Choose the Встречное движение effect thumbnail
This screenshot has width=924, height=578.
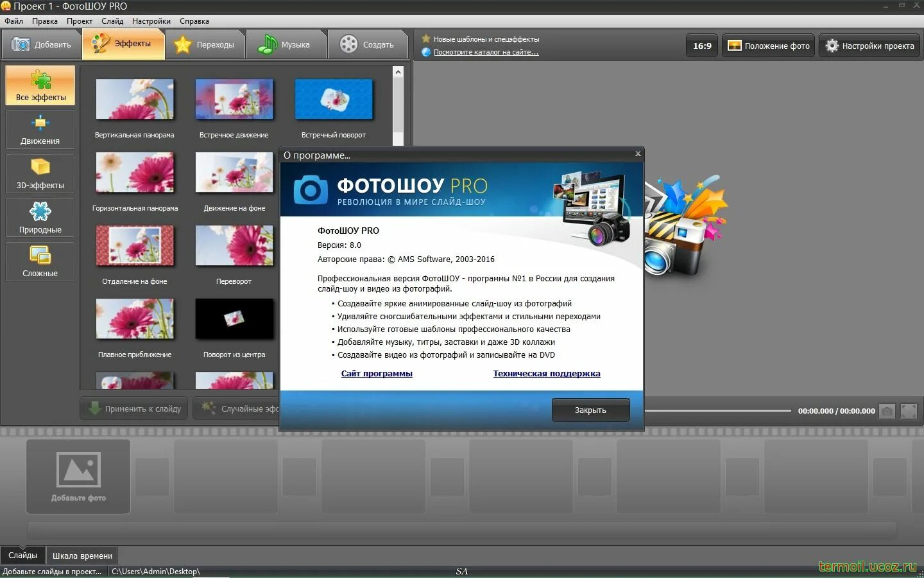234,99
